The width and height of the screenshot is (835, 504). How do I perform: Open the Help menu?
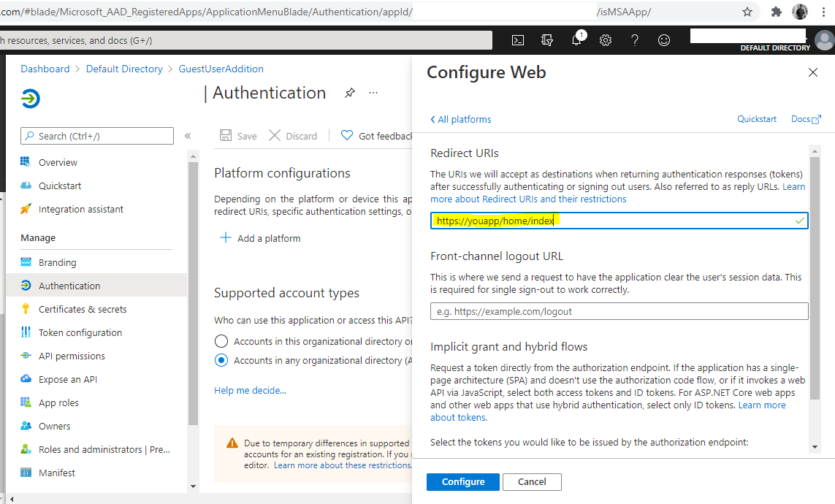click(x=635, y=40)
